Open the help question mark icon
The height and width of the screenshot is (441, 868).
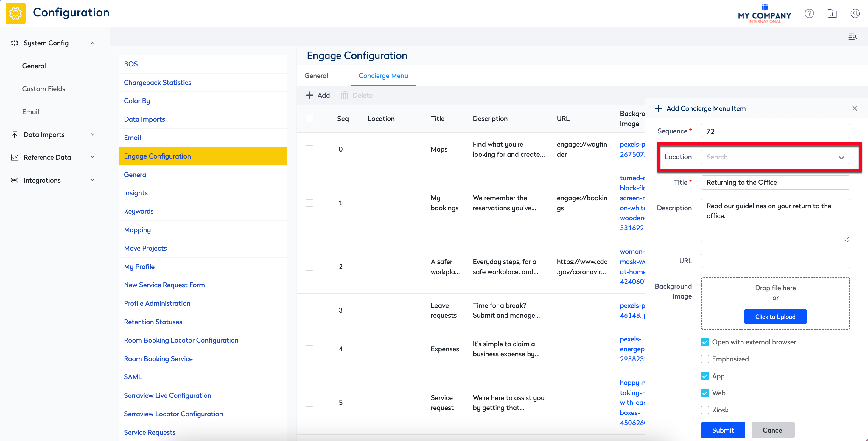809,13
